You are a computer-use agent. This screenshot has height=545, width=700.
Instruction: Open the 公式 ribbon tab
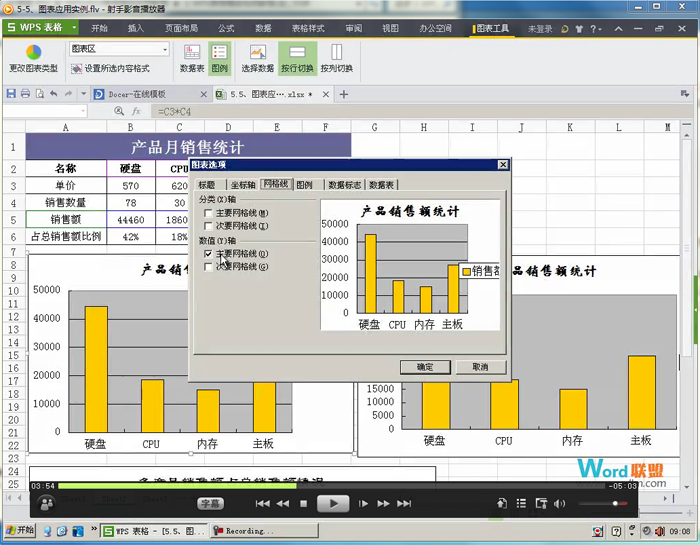click(226, 28)
